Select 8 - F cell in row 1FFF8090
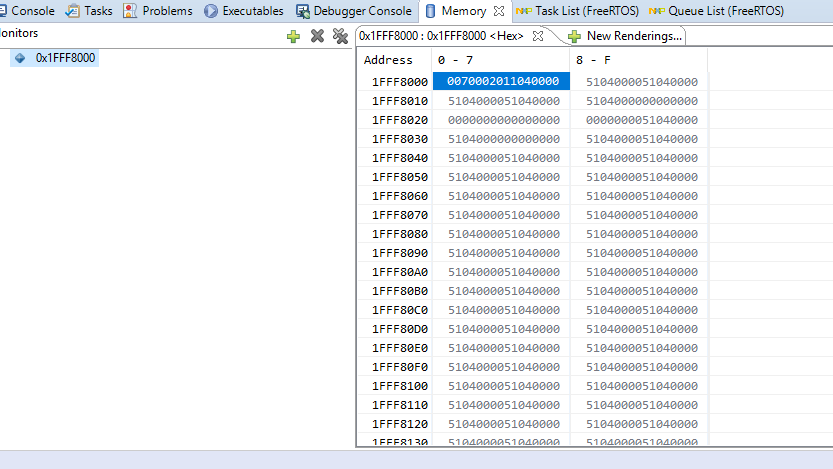The image size is (833, 469). coord(641,253)
